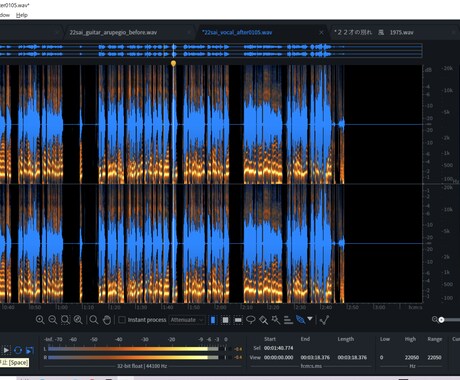Select the time-frequency rectangle selection tool
460x380 pixels.
point(226,320)
